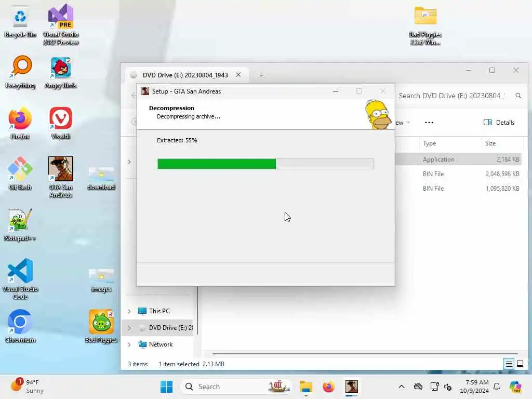Image resolution: width=532 pixels, height=399 pixels.
Task: Open the View dropdown in Explorer toolbar
Action: click(403, 123)
